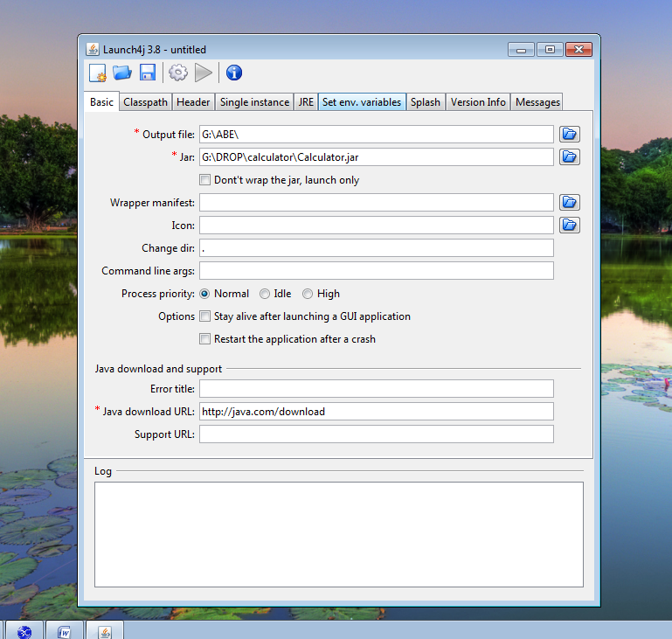
Task: Open Launch4j taskbar icon
Action: [105, 631]
